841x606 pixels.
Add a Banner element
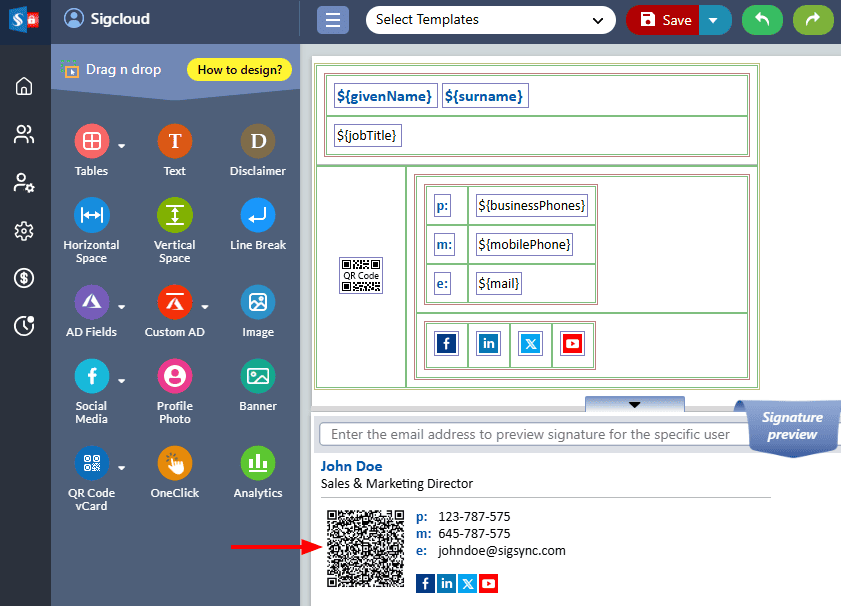point(257,375)
